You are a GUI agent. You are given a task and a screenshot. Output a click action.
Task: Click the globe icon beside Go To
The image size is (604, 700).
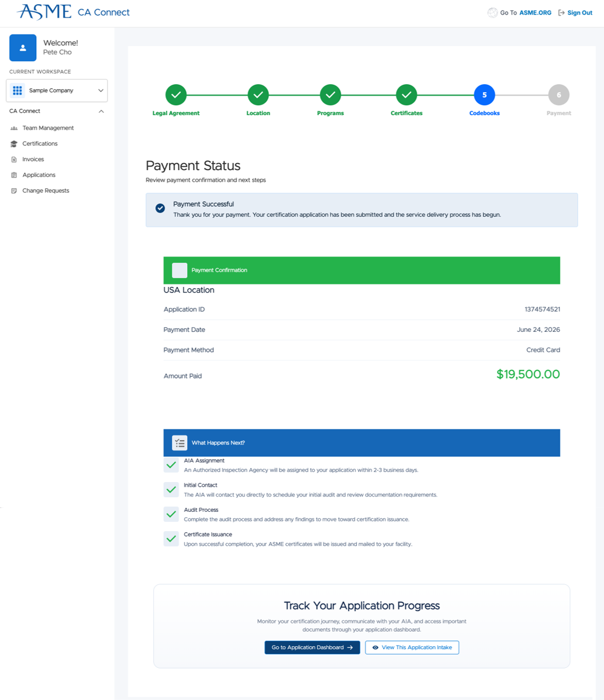pyautogui.click(x=492, y=12)
